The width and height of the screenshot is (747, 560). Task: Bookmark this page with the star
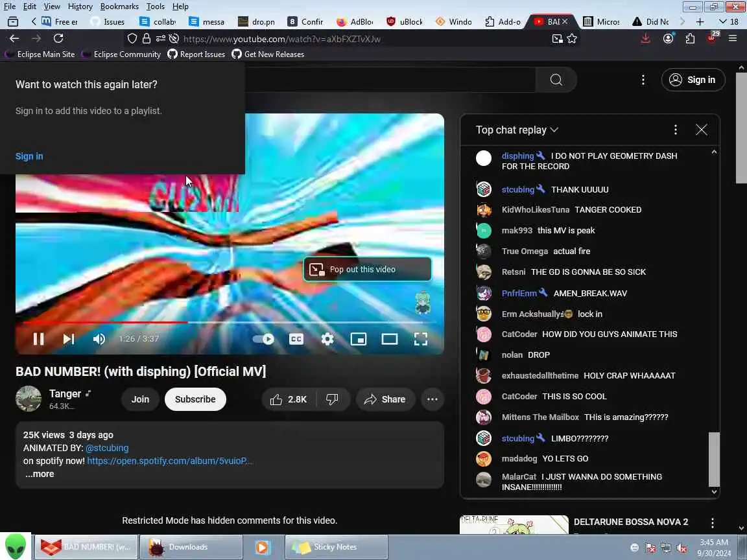(572, 39)
